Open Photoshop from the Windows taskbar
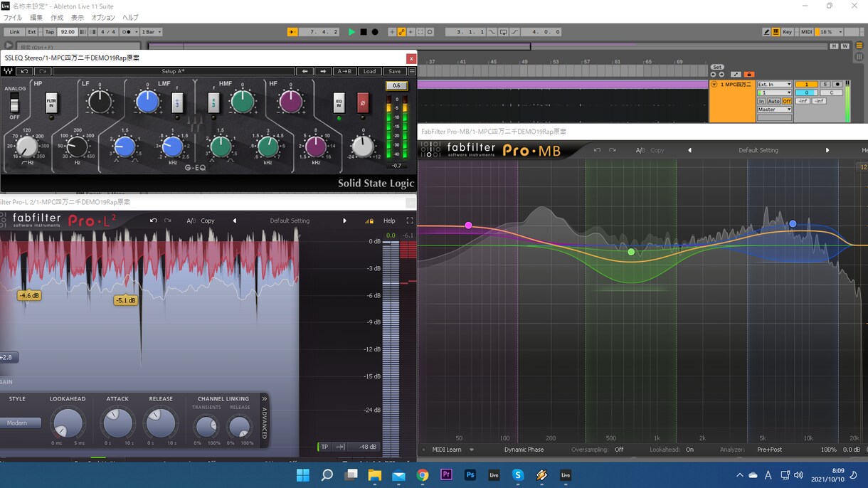Image resolution: width=868 pixels, height=488 pixels. pos(470,474)
